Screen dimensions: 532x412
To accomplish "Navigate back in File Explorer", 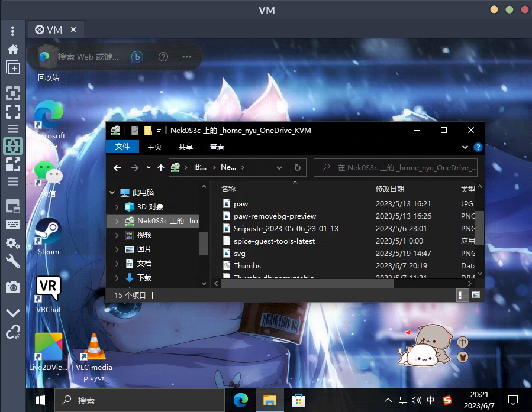I will pyautogui.click(x=117, y=168).
